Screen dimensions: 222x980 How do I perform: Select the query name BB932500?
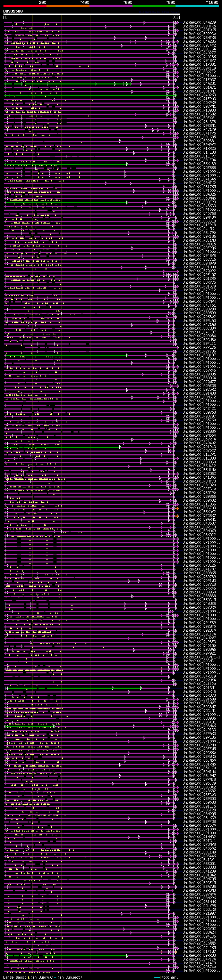point(13,11)
